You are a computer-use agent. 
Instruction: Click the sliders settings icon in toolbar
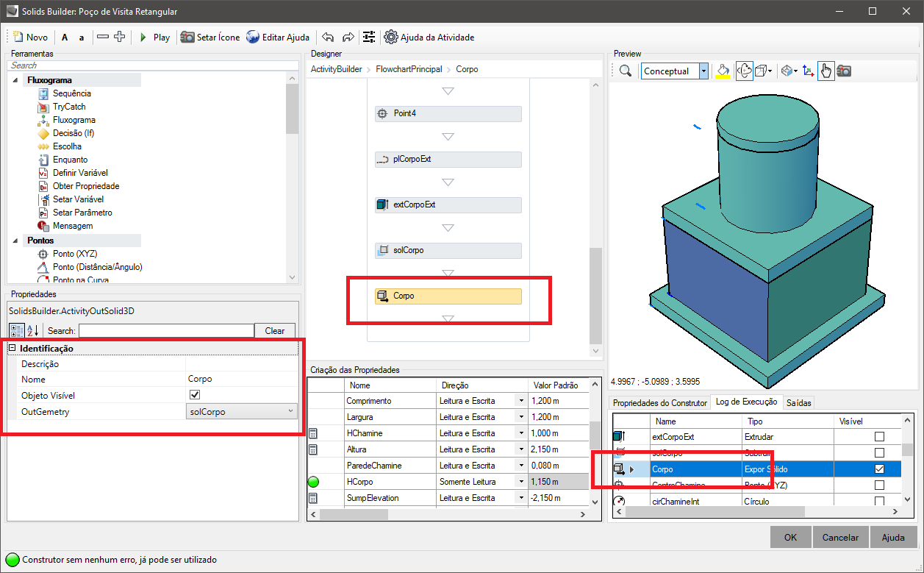click(369, 37)
